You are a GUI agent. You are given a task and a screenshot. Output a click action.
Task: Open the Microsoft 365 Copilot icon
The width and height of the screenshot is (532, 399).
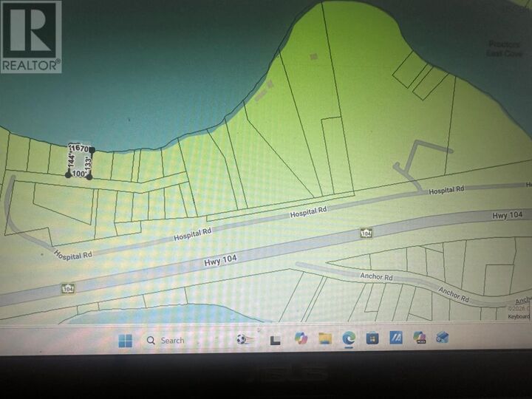point(420,337)
